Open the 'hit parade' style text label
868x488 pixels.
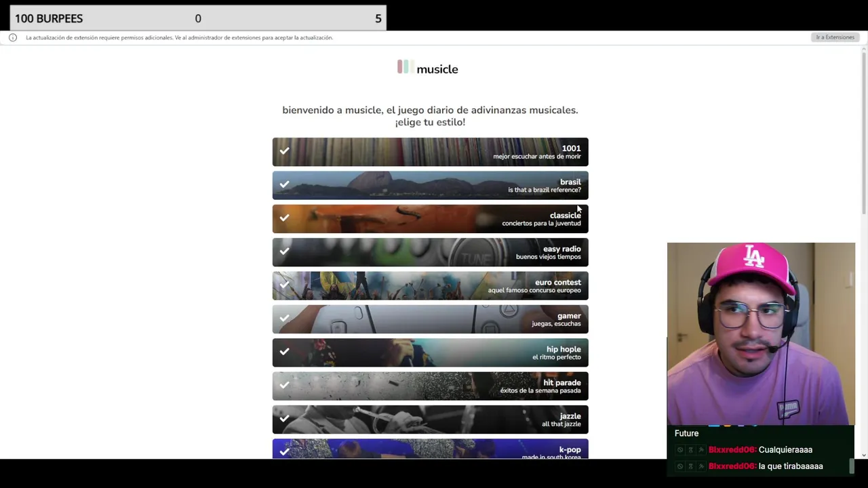click(x=562, y=382)
